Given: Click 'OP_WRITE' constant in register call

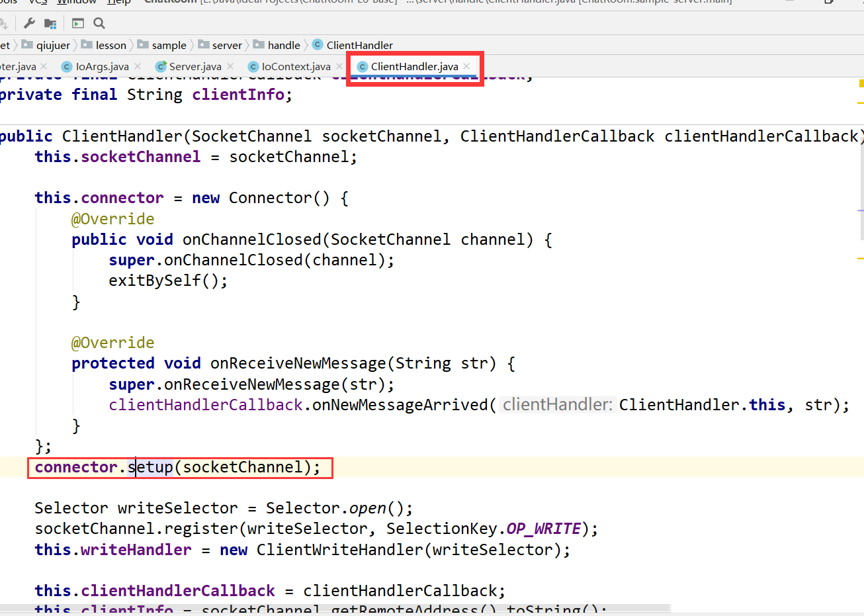Looking at the screenshot, I should [x=544, y=529].
